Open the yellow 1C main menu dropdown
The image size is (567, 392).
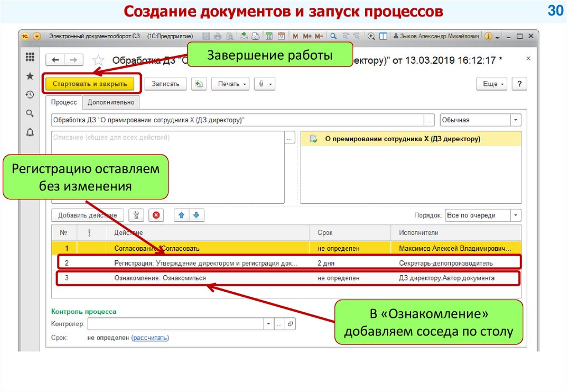[x=37, y=36]
